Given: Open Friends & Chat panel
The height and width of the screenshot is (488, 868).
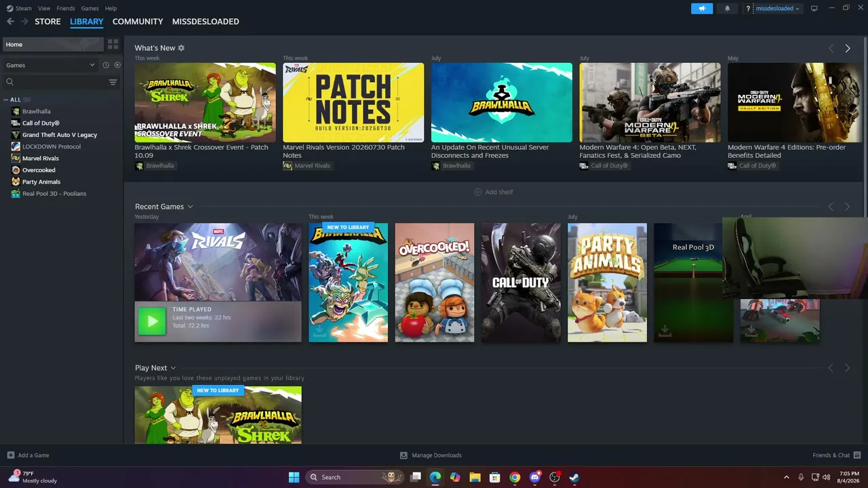Looking at the screenshot, I should click(837, 455).
